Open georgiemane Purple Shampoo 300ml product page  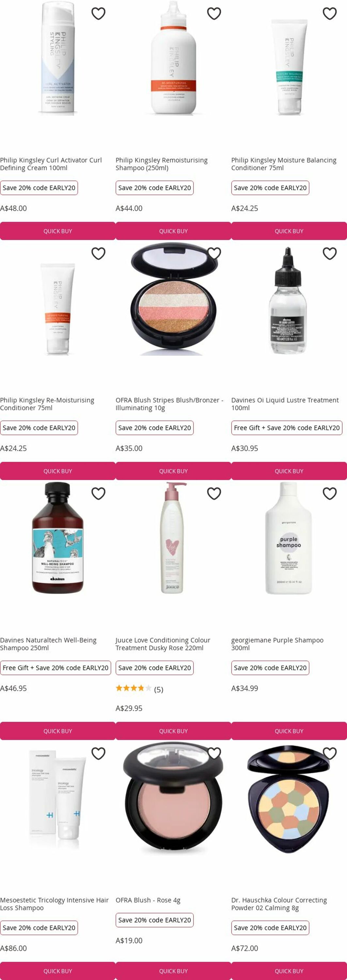click(x=277, y=644)
